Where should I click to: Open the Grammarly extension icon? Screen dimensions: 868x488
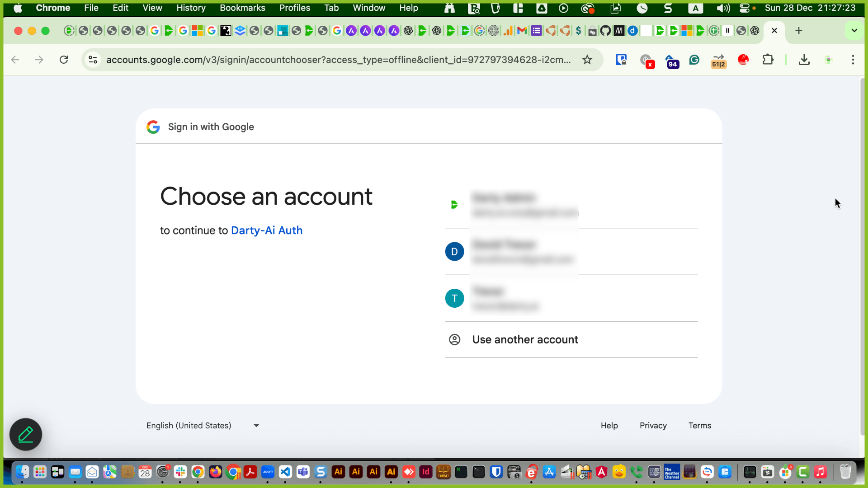click(x=694, y=60)
